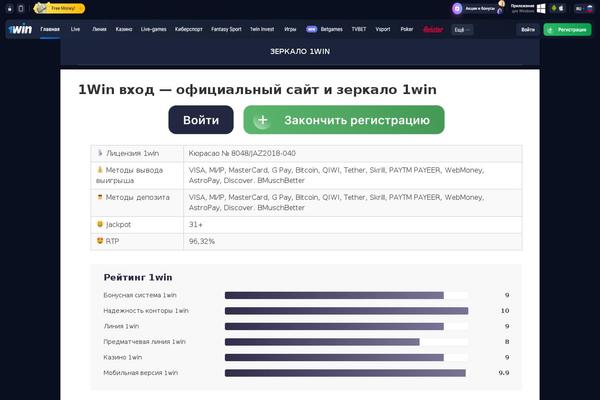Click the Jackpot value 31+
600x400 pixels.
(196, 224)
